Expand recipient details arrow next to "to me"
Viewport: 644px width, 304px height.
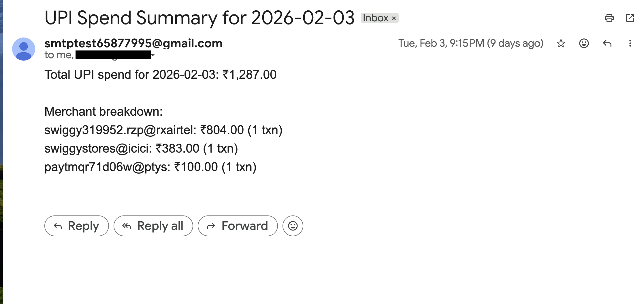pos(153,55)
